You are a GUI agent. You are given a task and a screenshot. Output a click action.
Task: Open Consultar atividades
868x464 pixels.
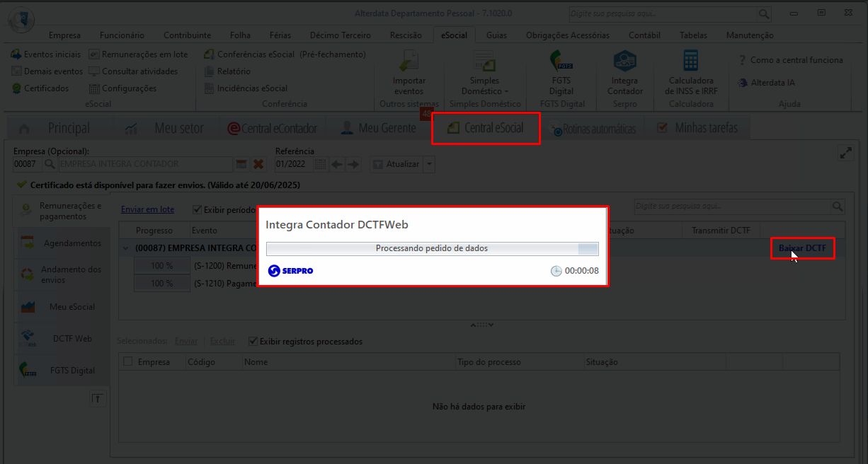(x=134, y=71)
